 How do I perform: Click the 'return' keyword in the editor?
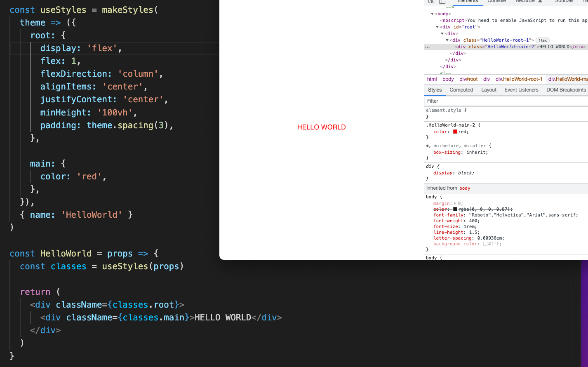(x=35, y=292)
